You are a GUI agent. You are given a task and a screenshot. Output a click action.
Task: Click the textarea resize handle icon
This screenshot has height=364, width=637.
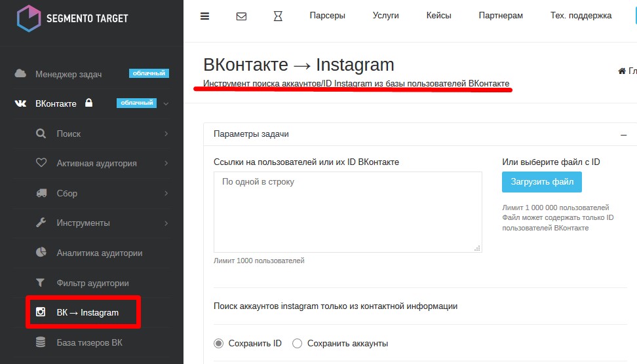point(477,248)
